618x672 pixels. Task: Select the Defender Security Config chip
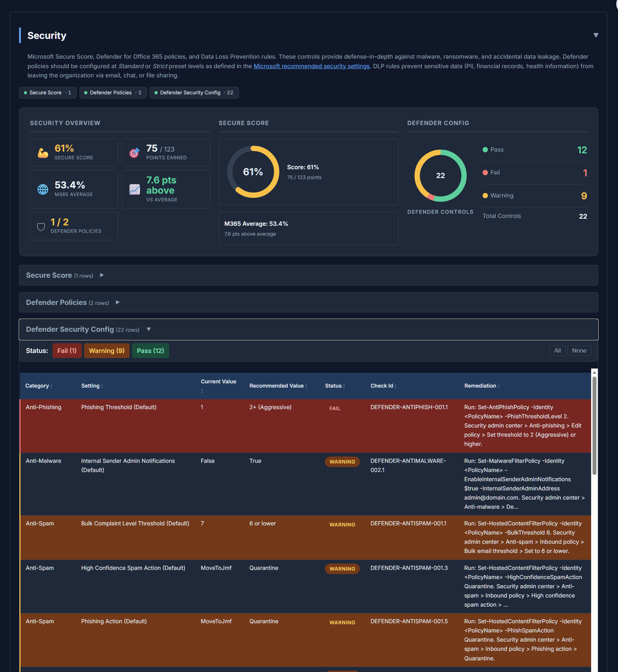(194, 93)
